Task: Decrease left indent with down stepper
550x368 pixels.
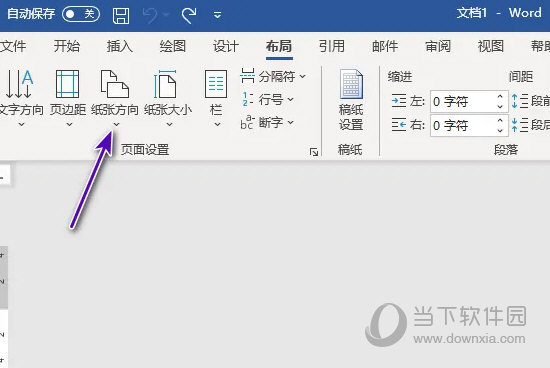Action: [x=501, y=107]
